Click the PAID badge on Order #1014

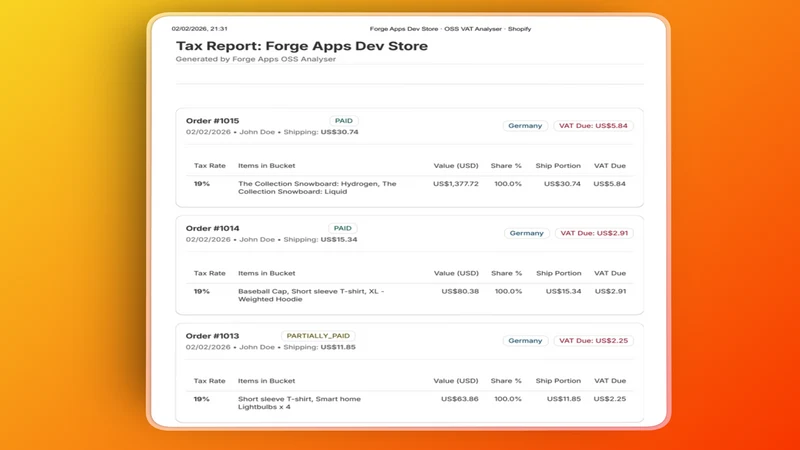pos(342,229)
